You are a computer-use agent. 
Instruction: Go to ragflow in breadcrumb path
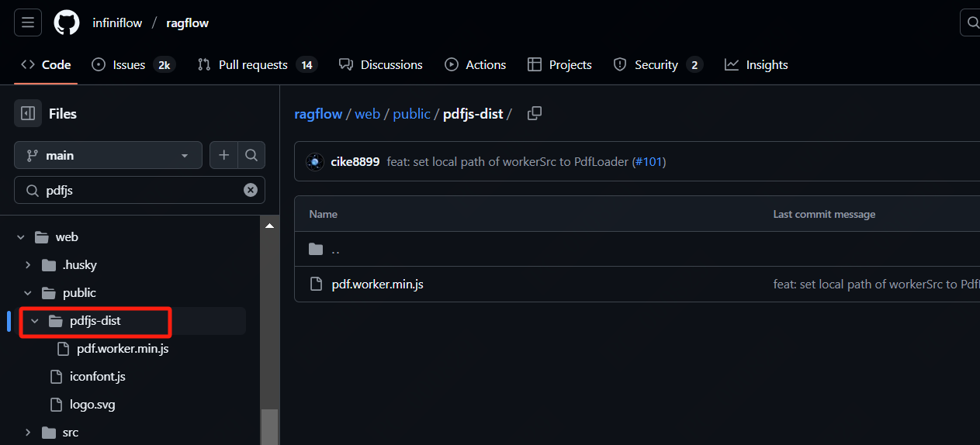[x=318, y=114]
